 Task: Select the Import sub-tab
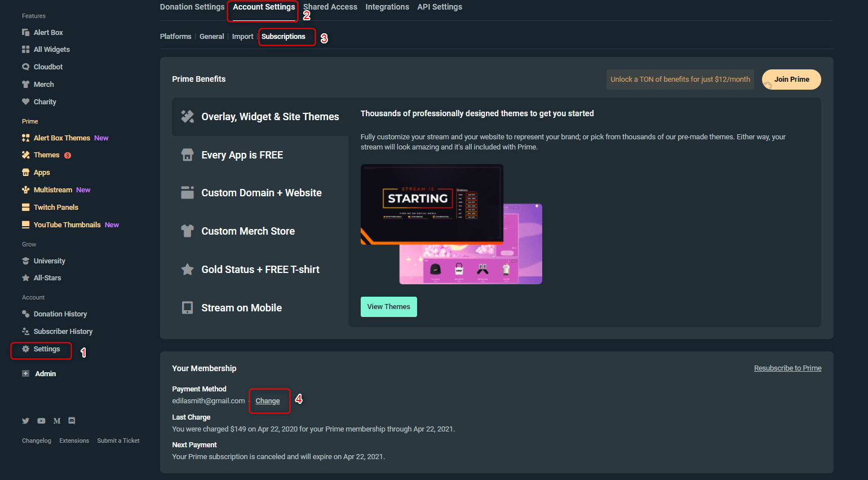tap(243, 36)
